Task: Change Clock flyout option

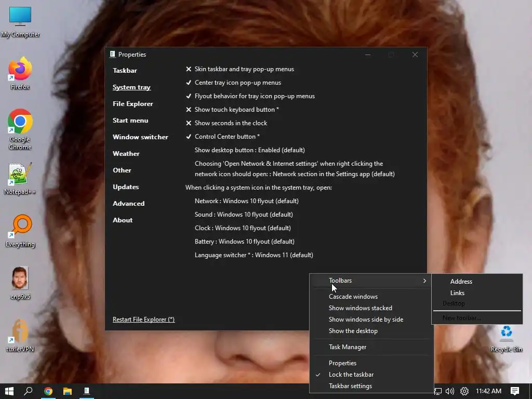Action: coord(243,229)
